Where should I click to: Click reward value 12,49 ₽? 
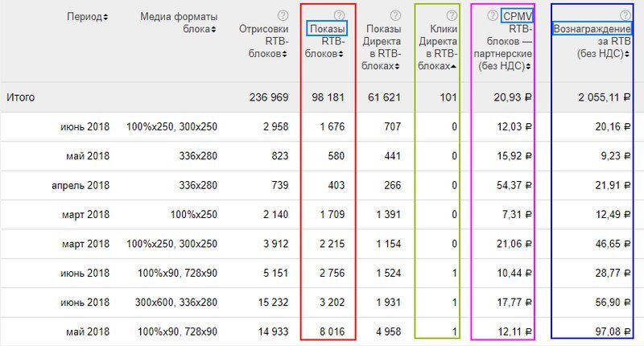click(613, 214)
